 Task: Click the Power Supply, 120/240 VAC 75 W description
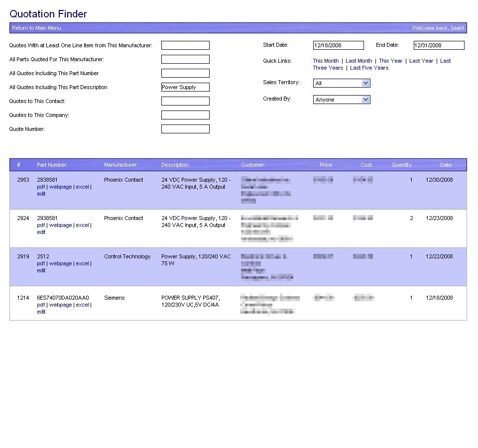pyautogui.click(x=196, y=260)
